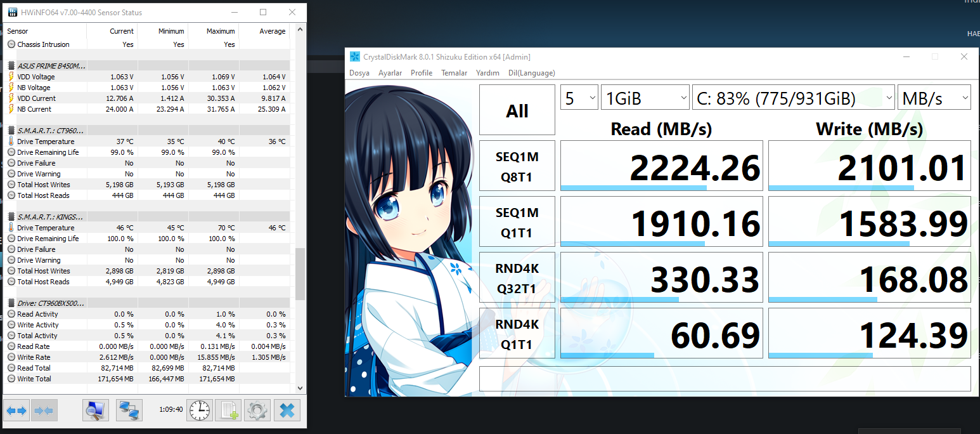Viewport: 980px width, 434px height.
Task: Click the lightning icon beside NB Current
Action: pos(11,109)
